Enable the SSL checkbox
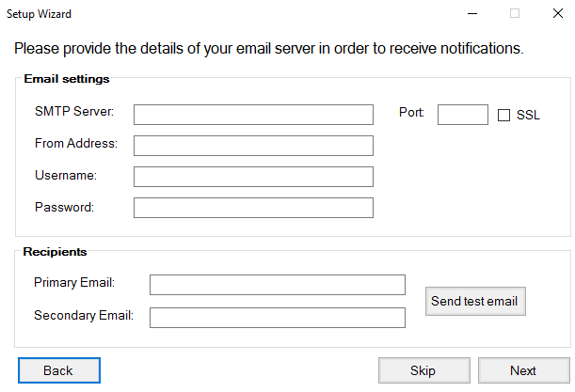The image size is (575, 392). (503, 115)
